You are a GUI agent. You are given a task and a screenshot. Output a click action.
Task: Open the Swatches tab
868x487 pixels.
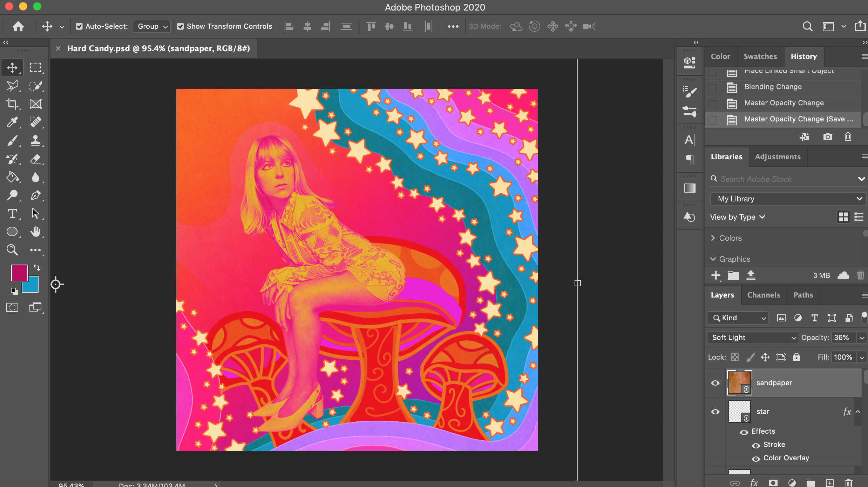760,56
